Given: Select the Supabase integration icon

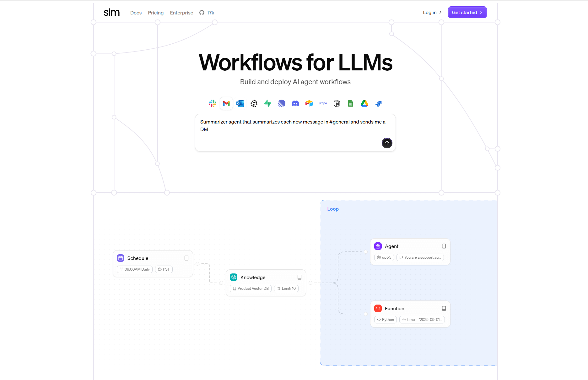Looking at the screenshot, I should (268, 103).
